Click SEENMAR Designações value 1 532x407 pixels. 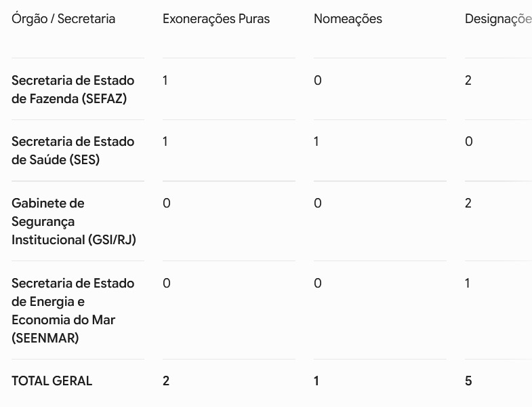pyautogui.click(x=468, y=283)
